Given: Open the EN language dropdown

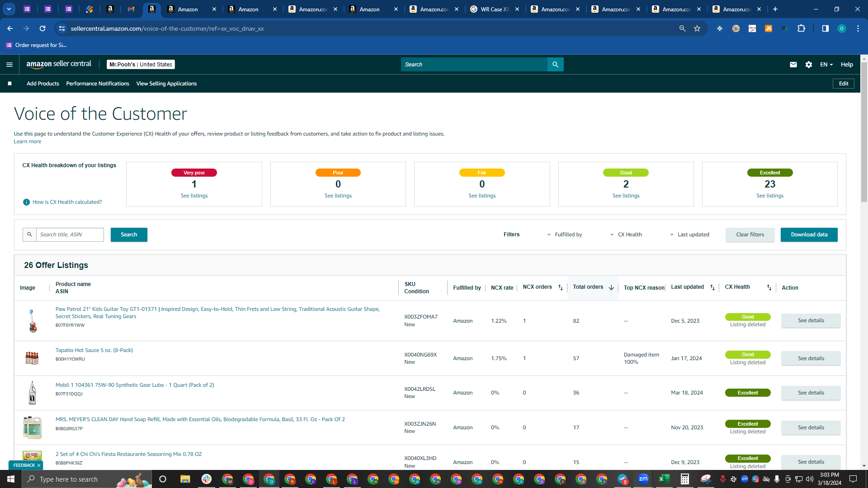Looking at the screenshot, I should pos(826,65).
